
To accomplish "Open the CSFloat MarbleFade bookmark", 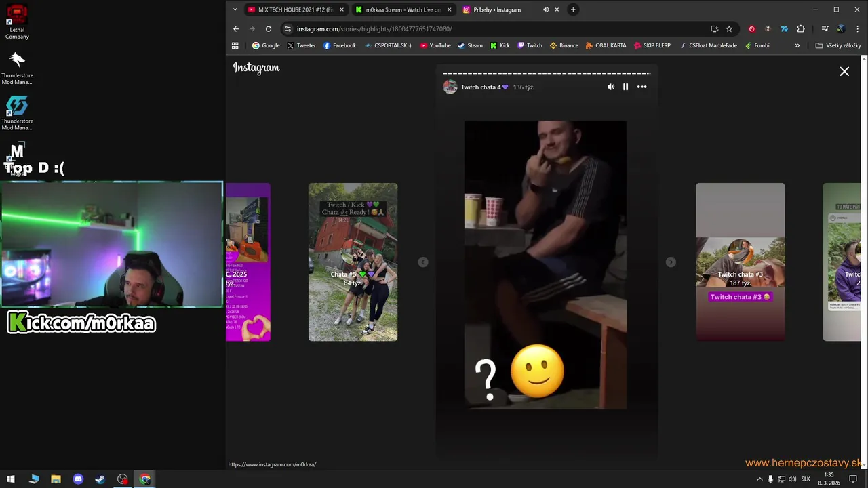I will (708, 45).
